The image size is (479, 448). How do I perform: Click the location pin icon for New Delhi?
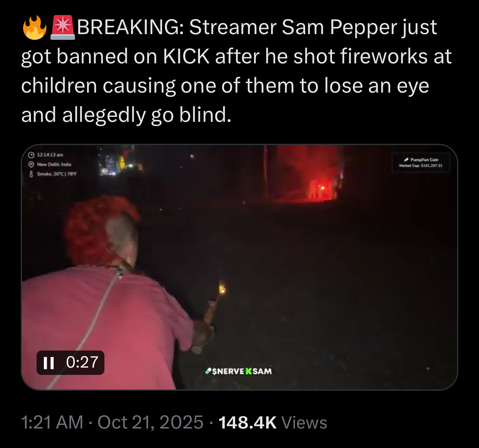click(31, 164)
